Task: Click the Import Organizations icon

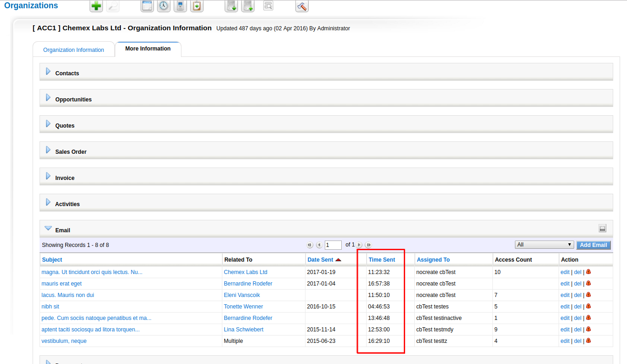Action: pos(232,6)
